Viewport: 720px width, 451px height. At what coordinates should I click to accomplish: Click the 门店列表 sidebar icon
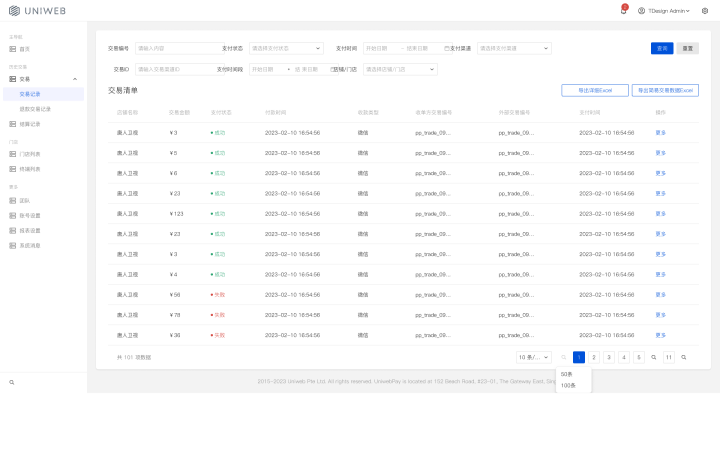tap(13, 154)
